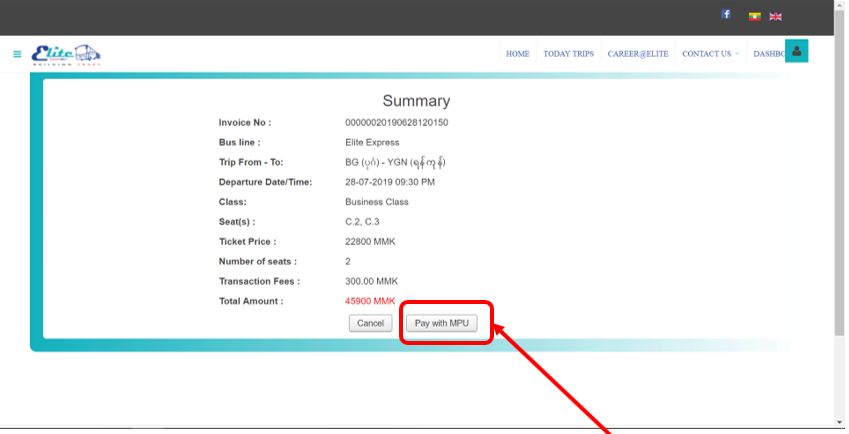
Task: Switch language with Myanmar flag
Action: click(x=755, y=16)
